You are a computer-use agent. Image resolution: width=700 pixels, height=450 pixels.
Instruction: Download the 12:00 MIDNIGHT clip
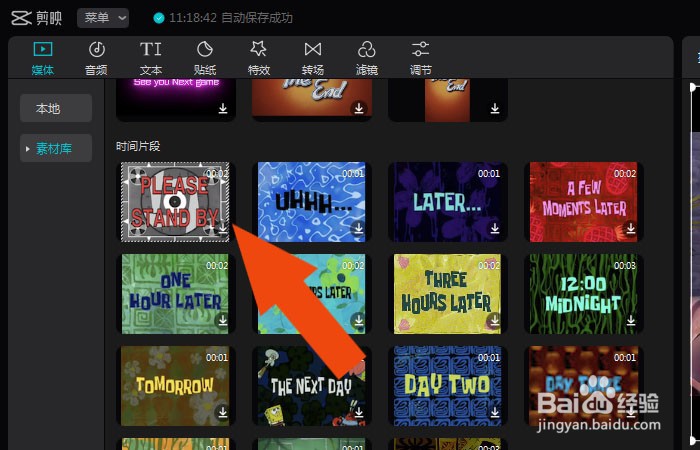(x=630, y=321)
